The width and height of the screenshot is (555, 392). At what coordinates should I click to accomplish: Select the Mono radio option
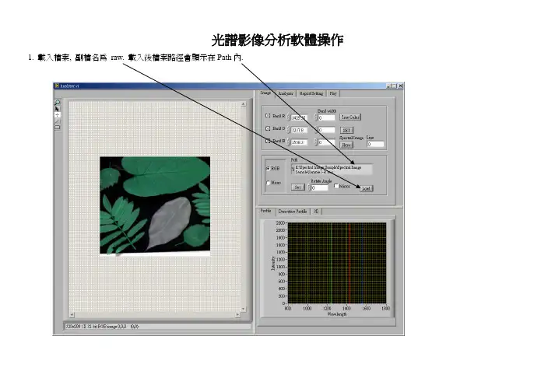click(269, 183)
